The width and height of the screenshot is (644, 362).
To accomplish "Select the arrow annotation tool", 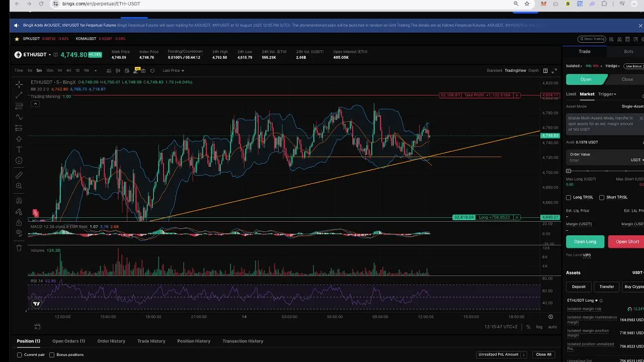I will [19, 139].
